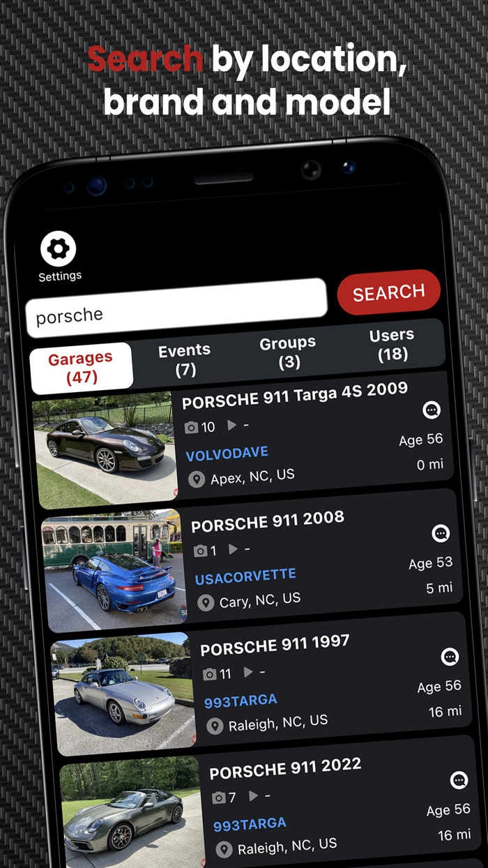Click the Apex, NC, US location text

click(252, 477)
